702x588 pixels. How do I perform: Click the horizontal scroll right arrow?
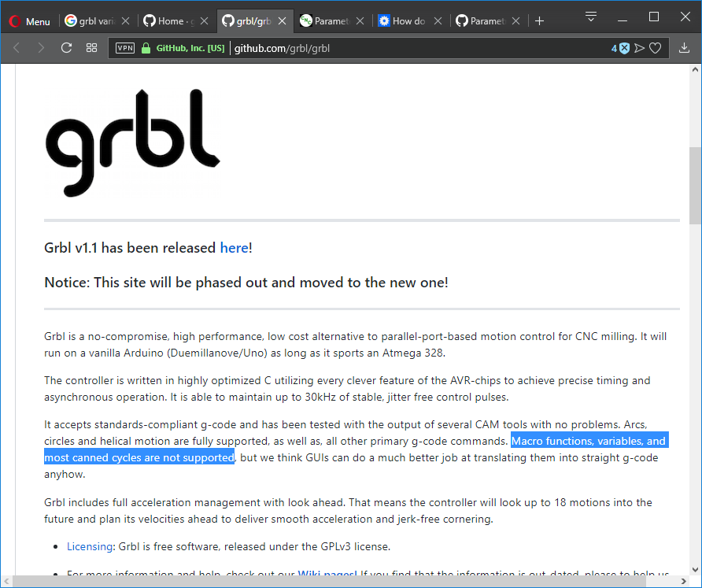point(684,581)
